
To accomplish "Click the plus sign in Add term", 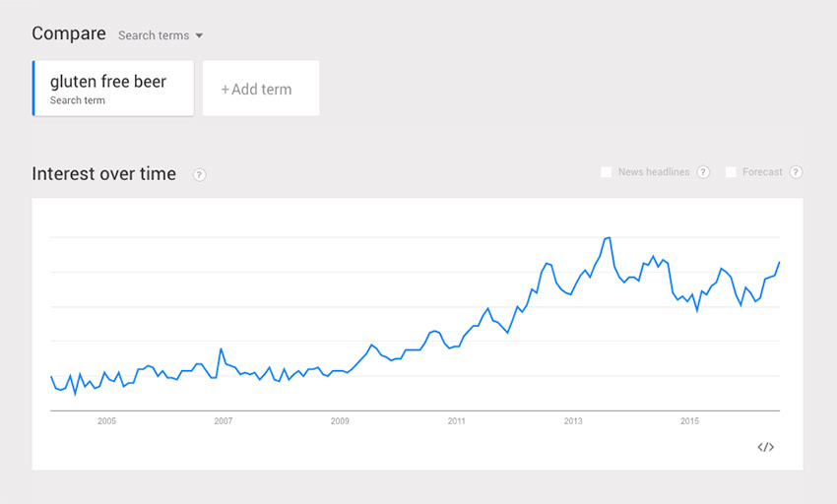I will click(x=225, y=90).
